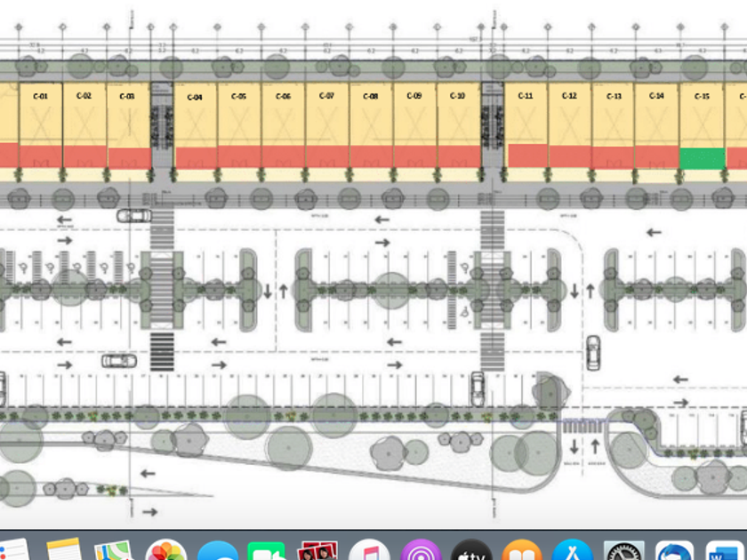Open the App Store from dock
The width and height of the screenshot is (747, 560).
pos(572,550)
